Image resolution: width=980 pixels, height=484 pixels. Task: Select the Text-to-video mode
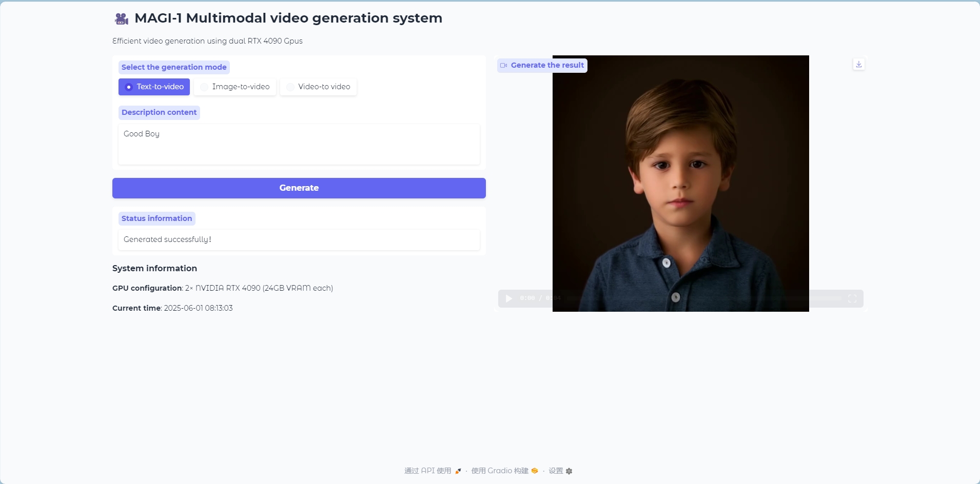tap(154, 87)
